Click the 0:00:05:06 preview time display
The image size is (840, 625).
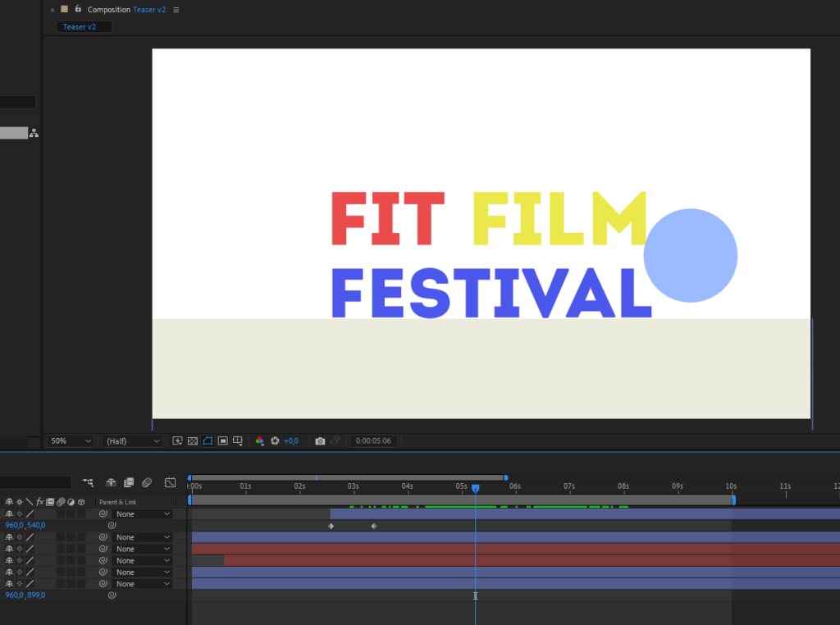(373, 441)
